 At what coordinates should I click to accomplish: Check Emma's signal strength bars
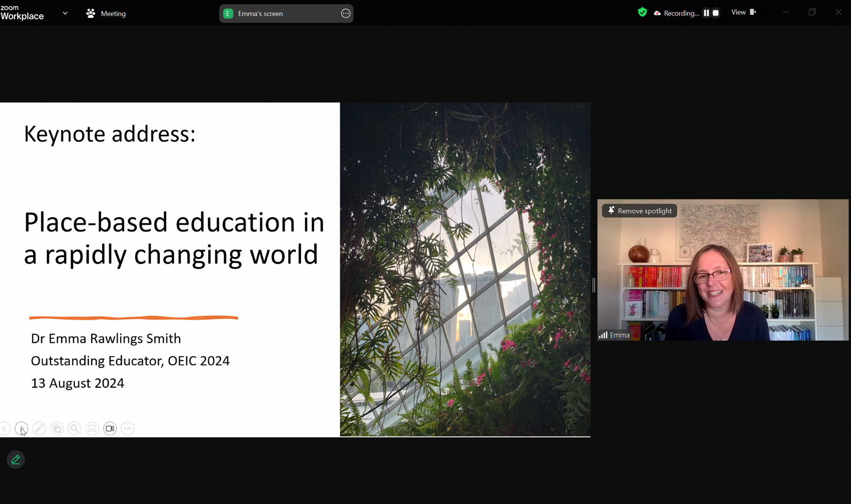(603, 335)
